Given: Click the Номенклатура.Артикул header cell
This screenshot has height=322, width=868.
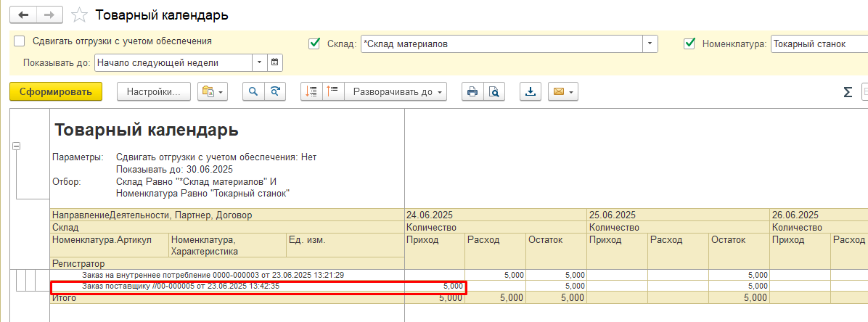Looking at the screenshot, I should pyautogui.click(x=110, y=245).
